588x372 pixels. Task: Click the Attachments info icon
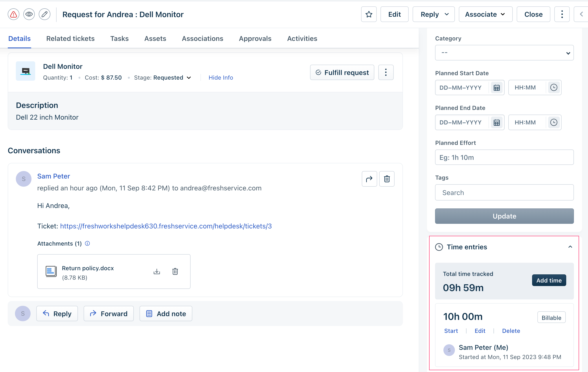(87, 243)
